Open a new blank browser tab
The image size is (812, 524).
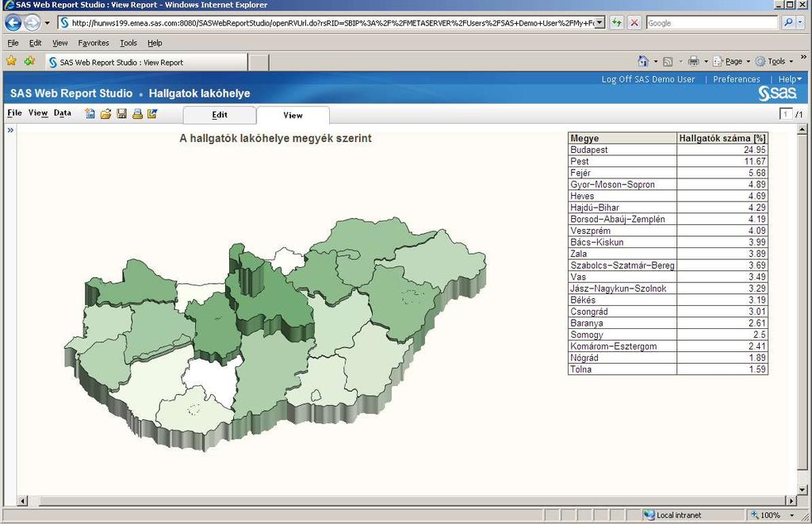coord(259,63)
